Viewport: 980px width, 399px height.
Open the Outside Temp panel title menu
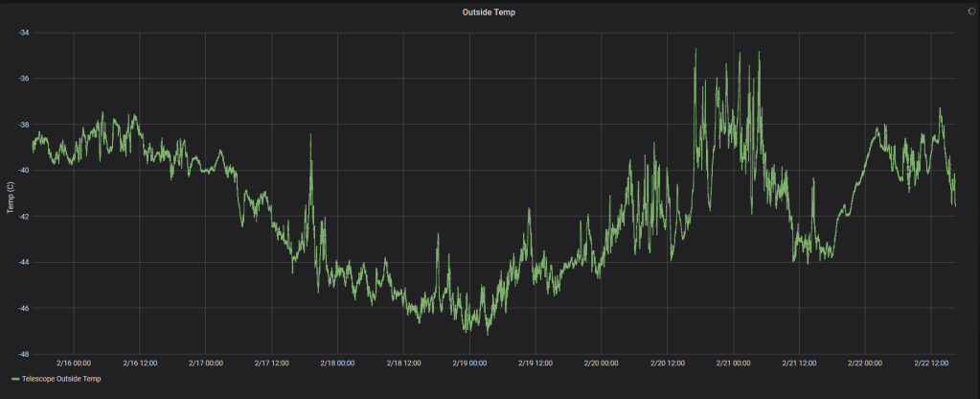[x=490, y=12]
